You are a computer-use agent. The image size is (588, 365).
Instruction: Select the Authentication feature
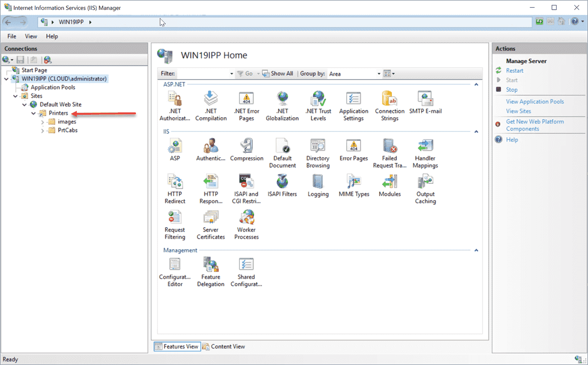[211, 149]
